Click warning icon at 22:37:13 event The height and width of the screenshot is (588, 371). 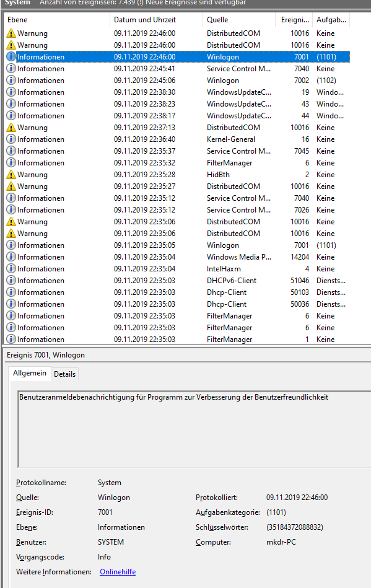coord(11,128)
